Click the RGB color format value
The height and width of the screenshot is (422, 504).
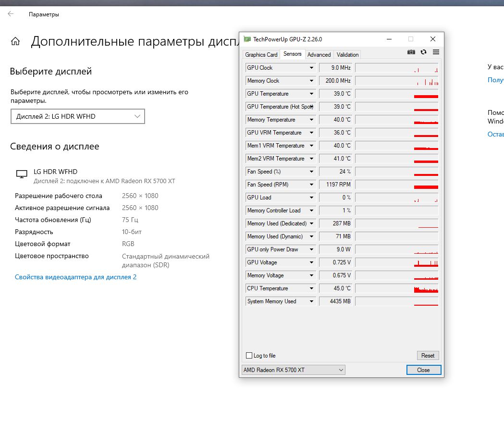128,244
